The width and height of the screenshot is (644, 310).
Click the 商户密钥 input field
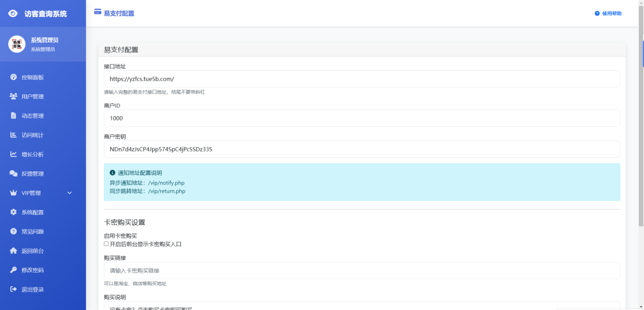(361, 149)
